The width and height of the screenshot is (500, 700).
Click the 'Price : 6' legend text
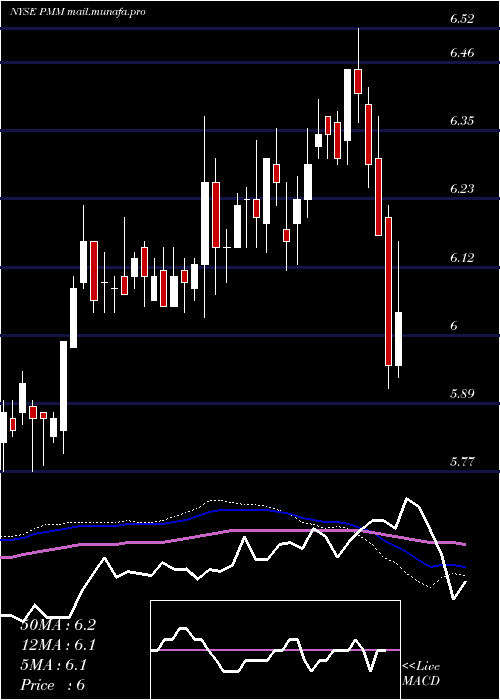(x=52, y=685)
